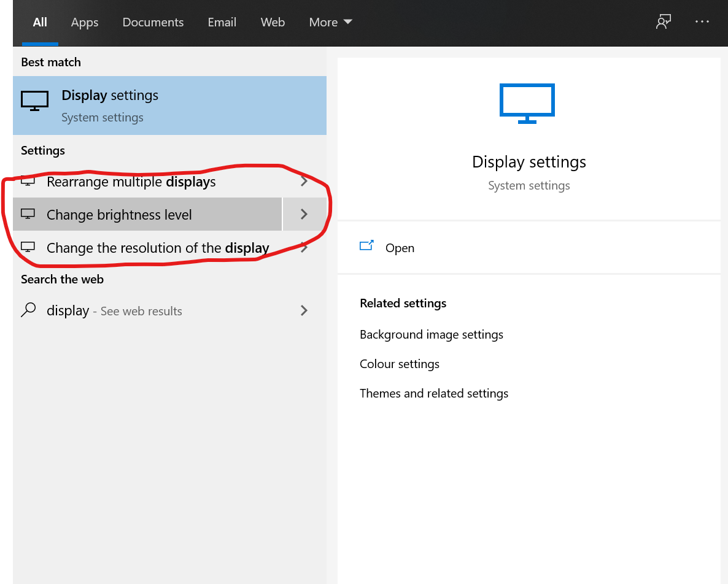Click the magnifier icon beside display search
Screen dimensions: 728x584
coord(28,310)
